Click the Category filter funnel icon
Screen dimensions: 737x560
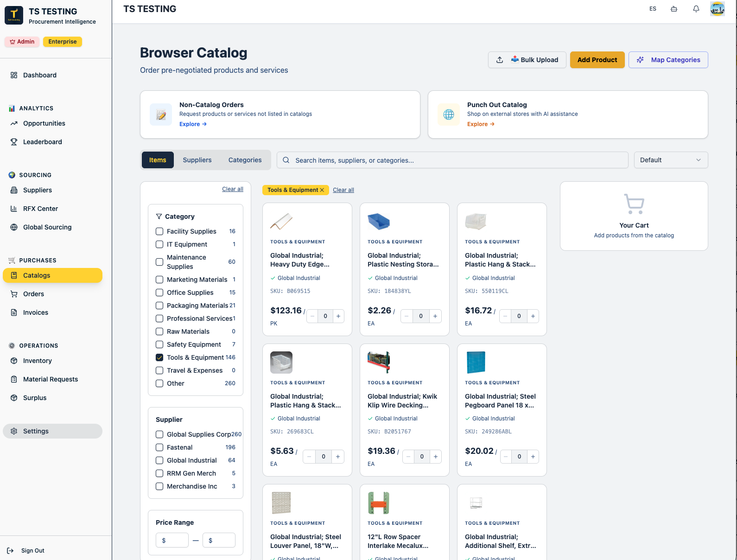tap(159, 216)
